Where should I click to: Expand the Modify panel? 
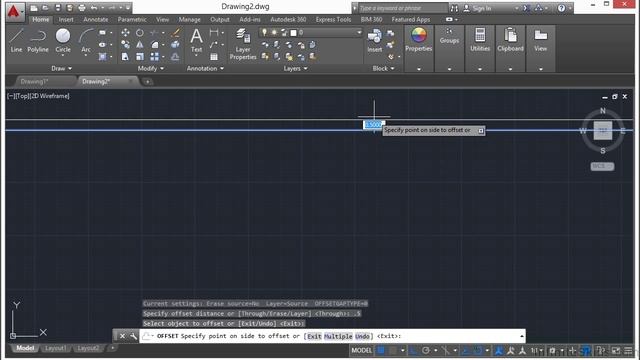coord(151,68)
